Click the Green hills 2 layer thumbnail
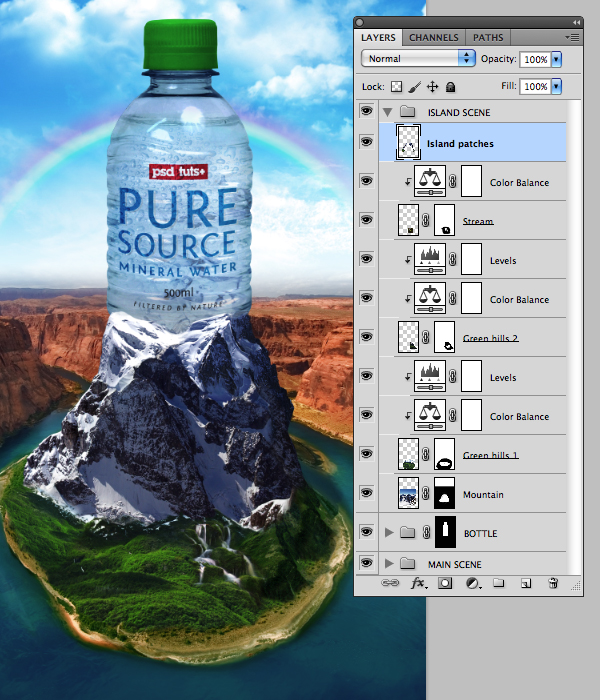Screen dimensions: 600x700 [x=408, y=337]
